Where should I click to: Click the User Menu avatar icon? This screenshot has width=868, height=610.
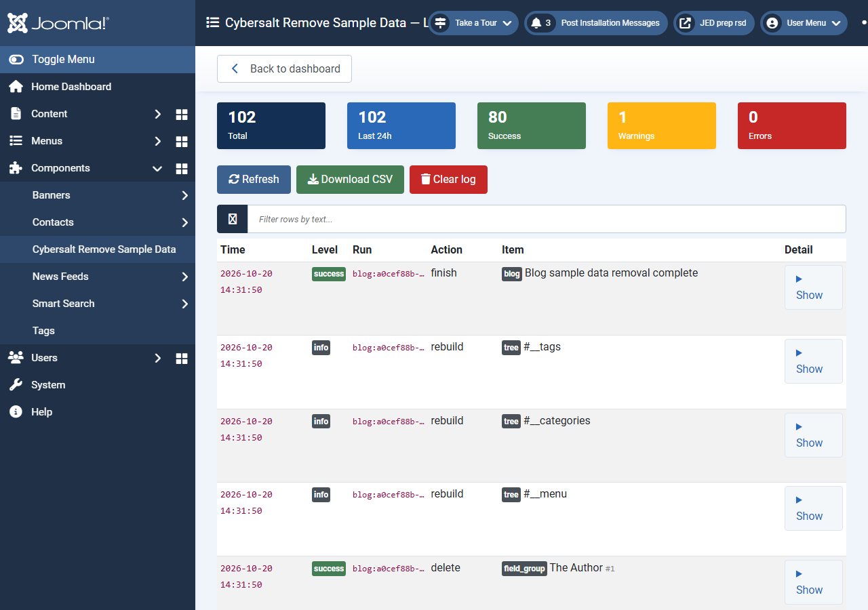[x=772, y=23]
